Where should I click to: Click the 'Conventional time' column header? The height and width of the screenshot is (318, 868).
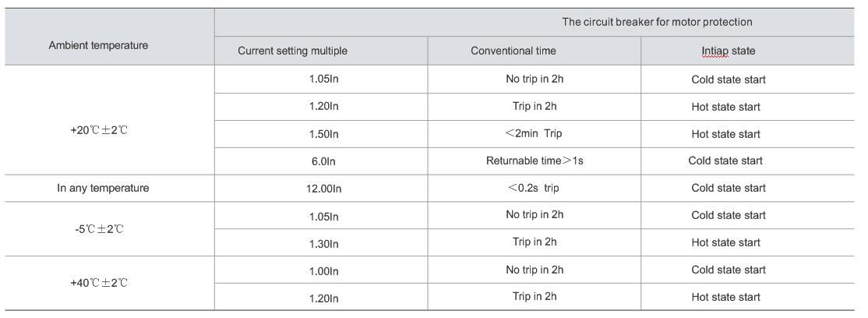pyautogui.click(x=513, y=51)
